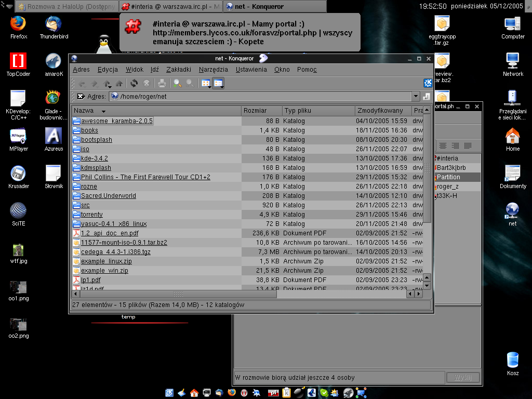Click the pl keyboard layout panel indicator
Image resolution: width=532 pixels, height=399 pixels.
coord(273,393)
